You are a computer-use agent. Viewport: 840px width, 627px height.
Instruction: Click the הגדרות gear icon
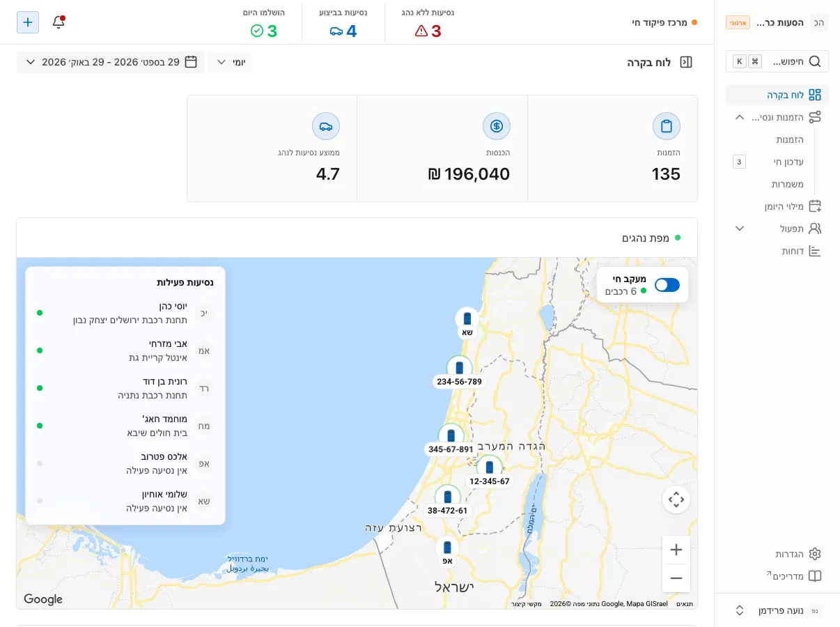pyautogui.click(x=814, y=554)
